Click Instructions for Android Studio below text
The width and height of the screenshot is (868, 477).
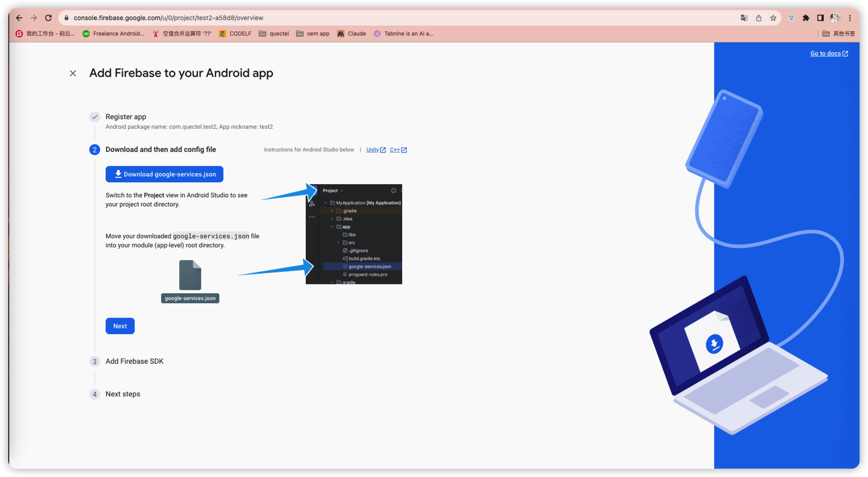[x=309, y=150]
